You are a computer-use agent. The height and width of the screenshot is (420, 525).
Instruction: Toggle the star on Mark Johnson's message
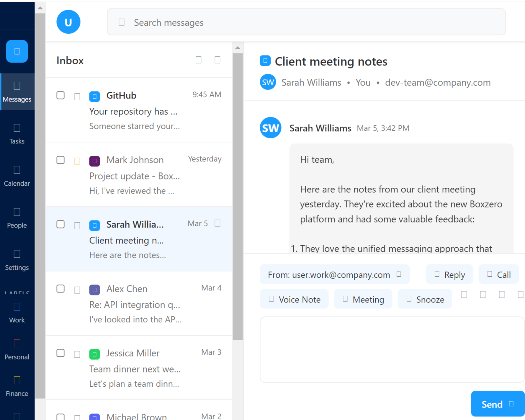pos(77,161)
